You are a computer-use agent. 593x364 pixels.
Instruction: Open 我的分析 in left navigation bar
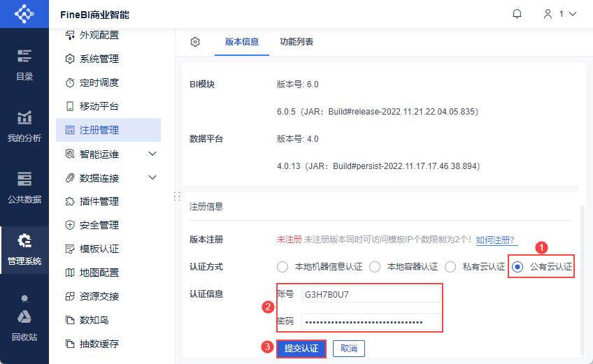(x=24, y=126)
